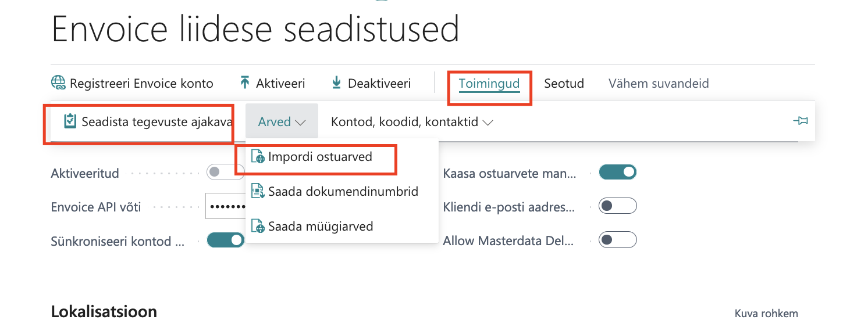Click the globe icon for Registreeri Envoice konto
The image size is (868, 323).
pyautogui.click(x=59, y=83)
